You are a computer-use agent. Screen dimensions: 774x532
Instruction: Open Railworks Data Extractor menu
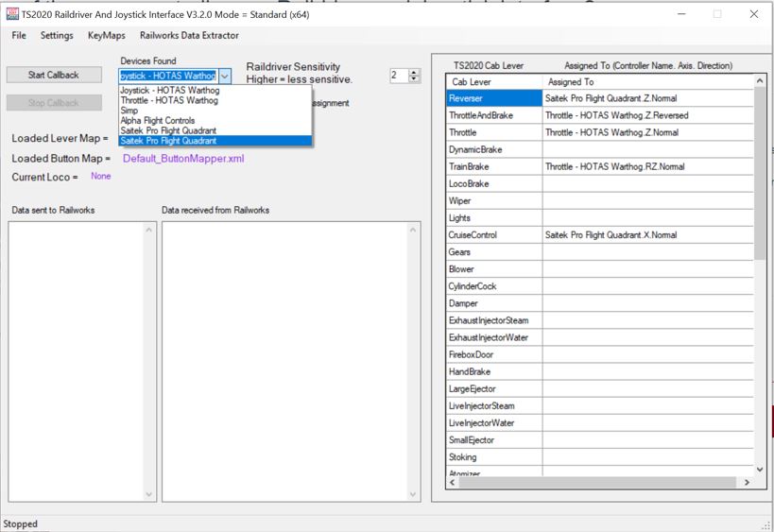click(x=189, y=35)
